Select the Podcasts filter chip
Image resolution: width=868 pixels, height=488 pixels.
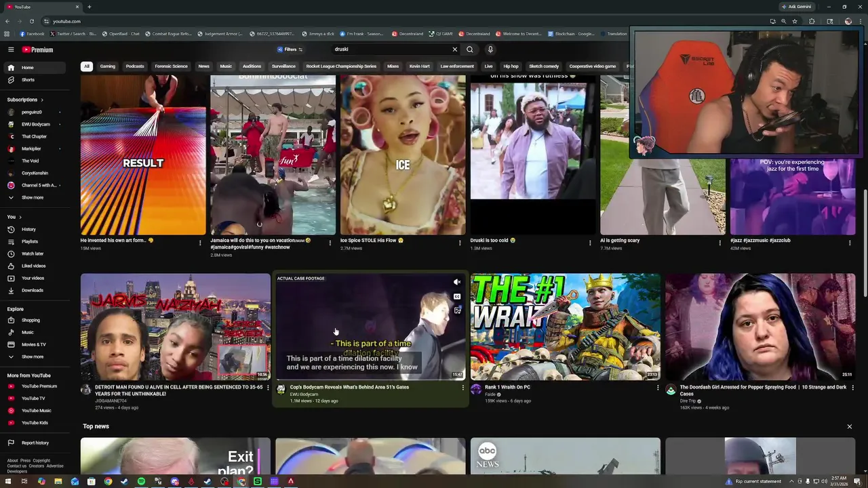pos(135,66)
